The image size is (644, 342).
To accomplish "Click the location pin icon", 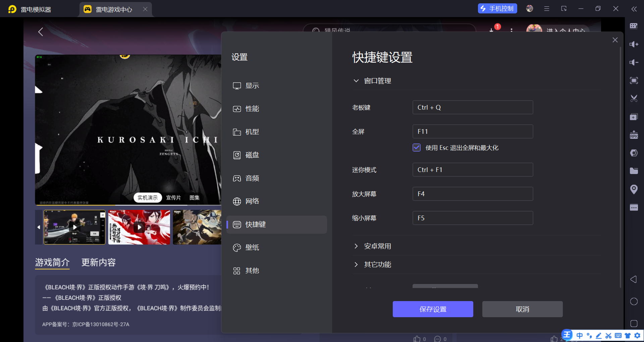I will click(x=634, y=189).
